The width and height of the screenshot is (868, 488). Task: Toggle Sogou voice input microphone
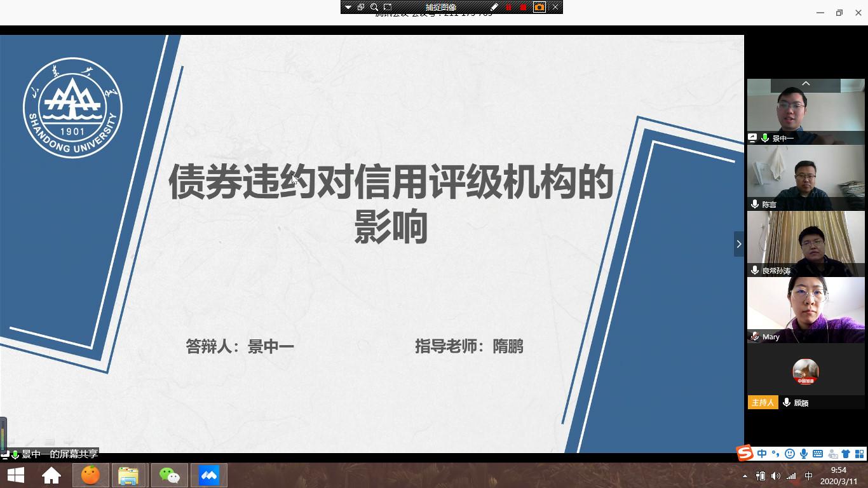click(804, 454)
